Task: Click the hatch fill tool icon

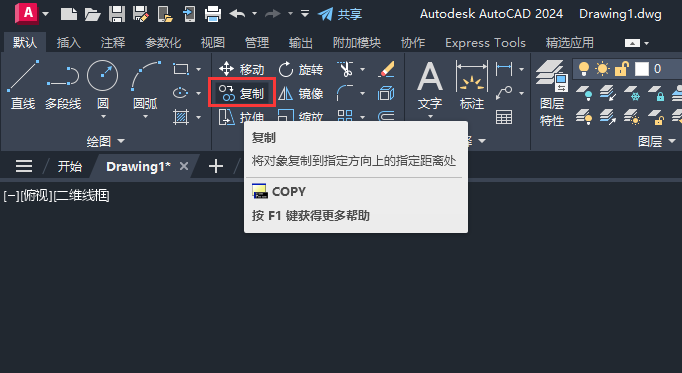Action: coord(181,117)
